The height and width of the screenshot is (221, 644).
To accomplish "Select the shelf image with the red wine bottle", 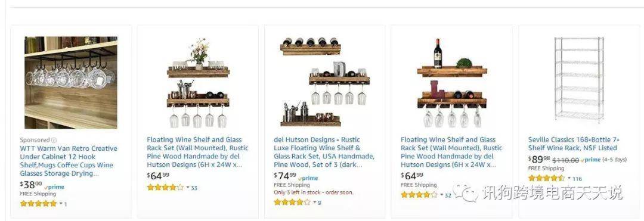I will 452,83.
